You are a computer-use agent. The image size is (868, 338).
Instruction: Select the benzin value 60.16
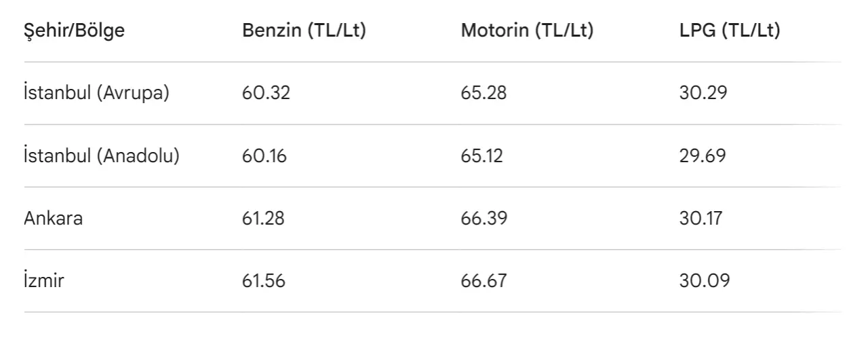click(264, 155)
